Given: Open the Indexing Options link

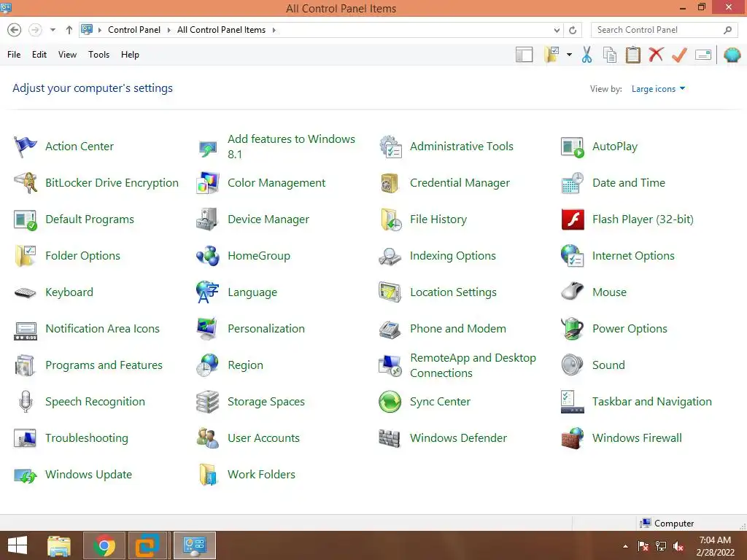Looking at the screenshot, I should [452, 256].
